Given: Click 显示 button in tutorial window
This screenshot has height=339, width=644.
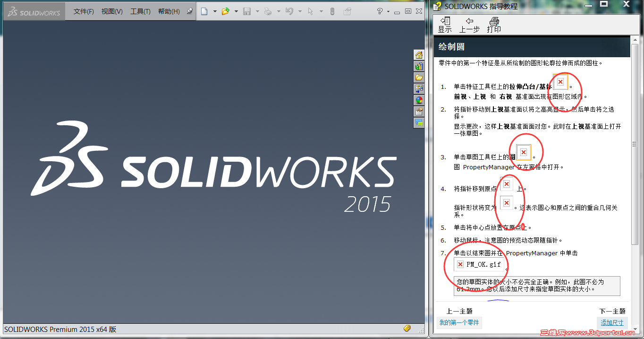Looking at the screenshot, I should tap(445, 25).
